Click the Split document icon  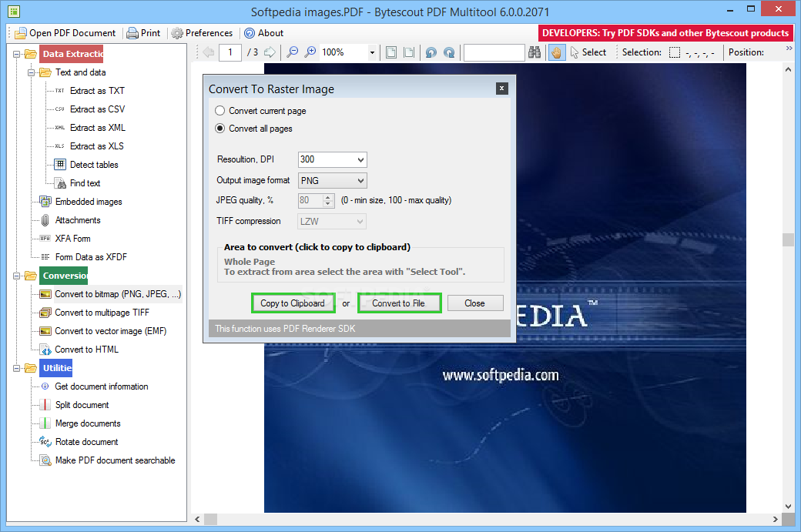tap(45, 405)
